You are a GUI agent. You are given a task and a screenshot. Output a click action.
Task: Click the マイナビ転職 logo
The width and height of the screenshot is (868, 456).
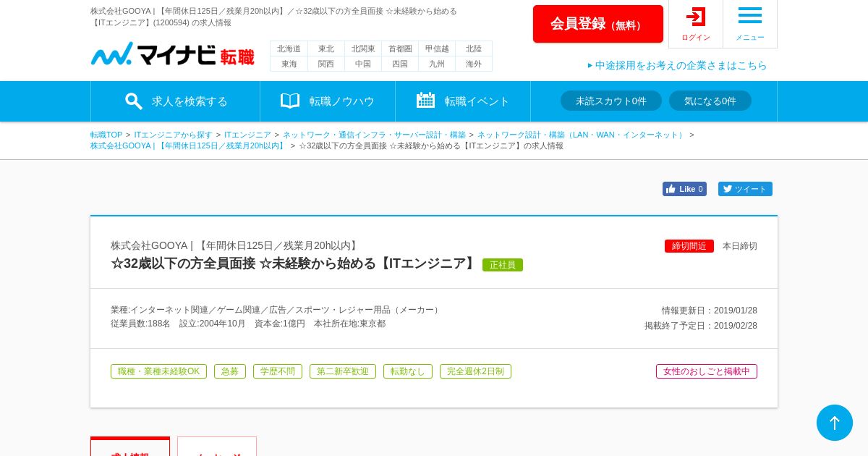172,54
